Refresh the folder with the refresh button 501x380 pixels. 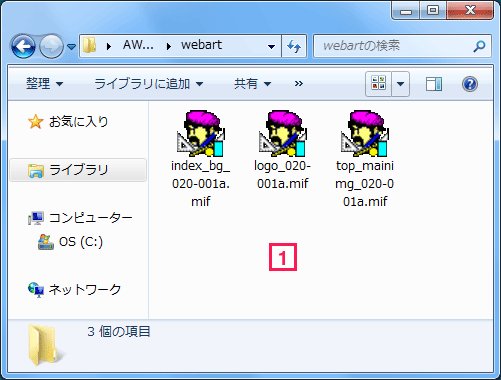294,46
